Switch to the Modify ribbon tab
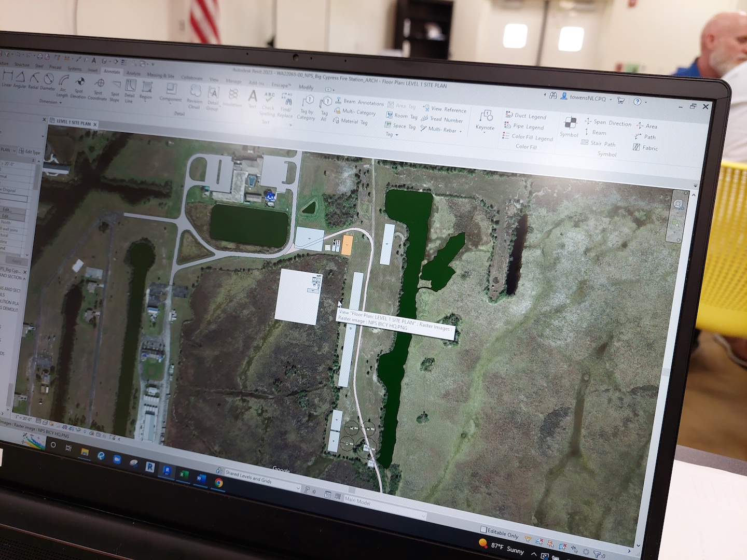Screen dimensions: 747x560 click(x=306, y=87)
